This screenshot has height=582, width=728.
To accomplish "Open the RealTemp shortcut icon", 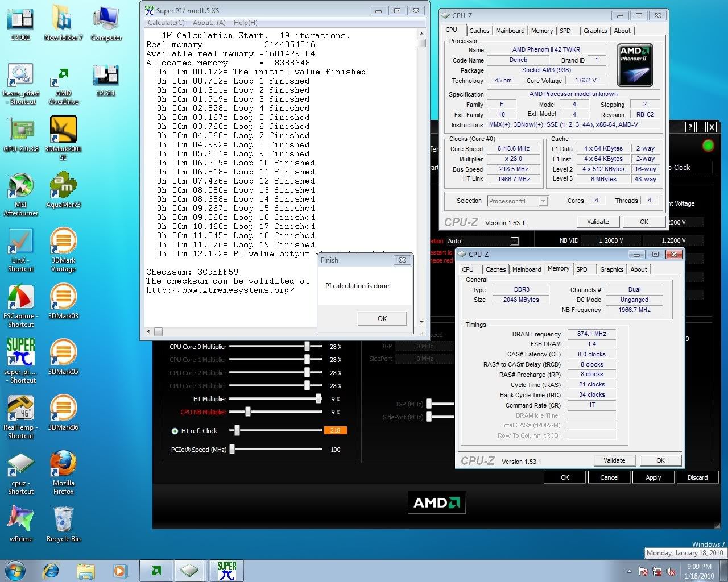I will point(20,417).
